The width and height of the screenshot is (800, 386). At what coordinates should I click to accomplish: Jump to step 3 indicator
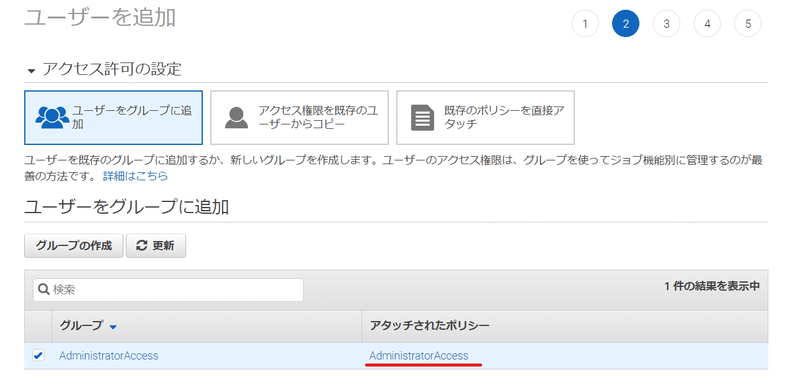[x=666, y=24]
